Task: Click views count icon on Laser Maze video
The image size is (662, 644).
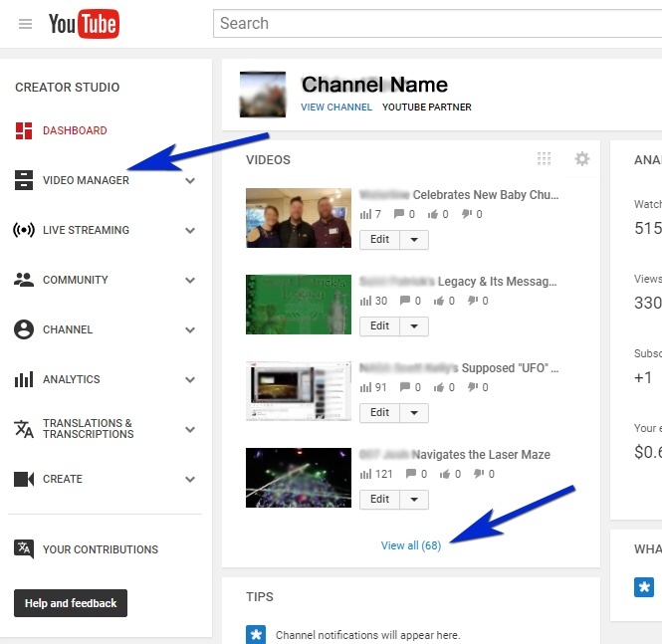Action: coord(365,474)
